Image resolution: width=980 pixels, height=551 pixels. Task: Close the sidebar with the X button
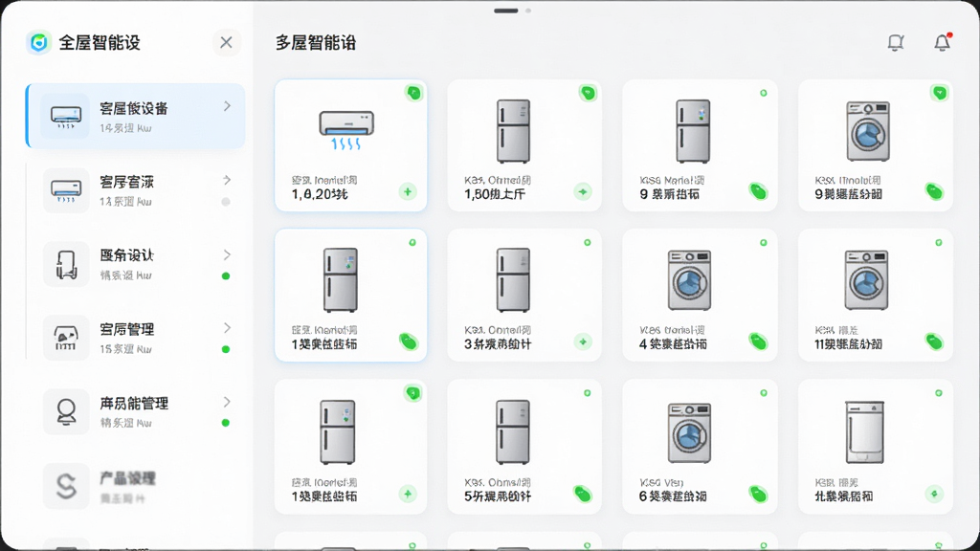226,42
